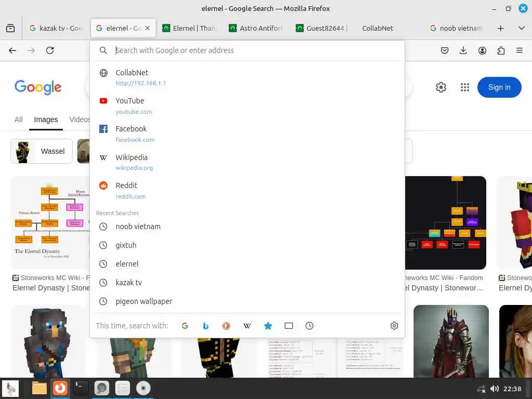Search this time in Bookmarks star
532x399 pixels.
click(x=268, y=326)
